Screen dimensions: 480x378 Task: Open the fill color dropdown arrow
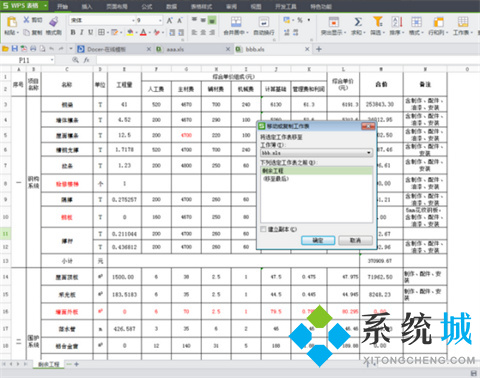pos(136,32)
